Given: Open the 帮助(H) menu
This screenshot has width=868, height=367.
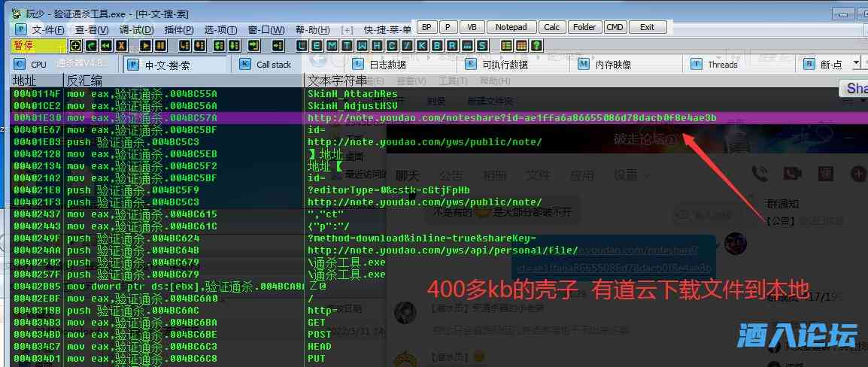Looking at the screenshot, I should point(313,29).
